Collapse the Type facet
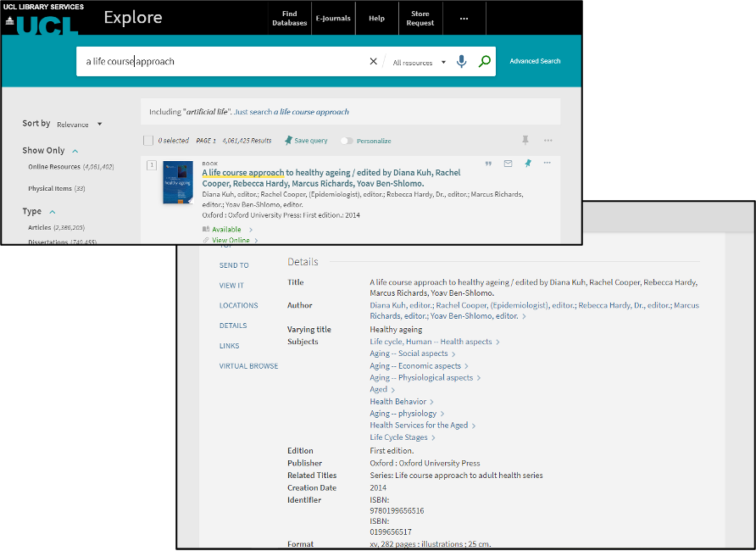The width and height of the screenshot is (756, 551). point(53,212)
